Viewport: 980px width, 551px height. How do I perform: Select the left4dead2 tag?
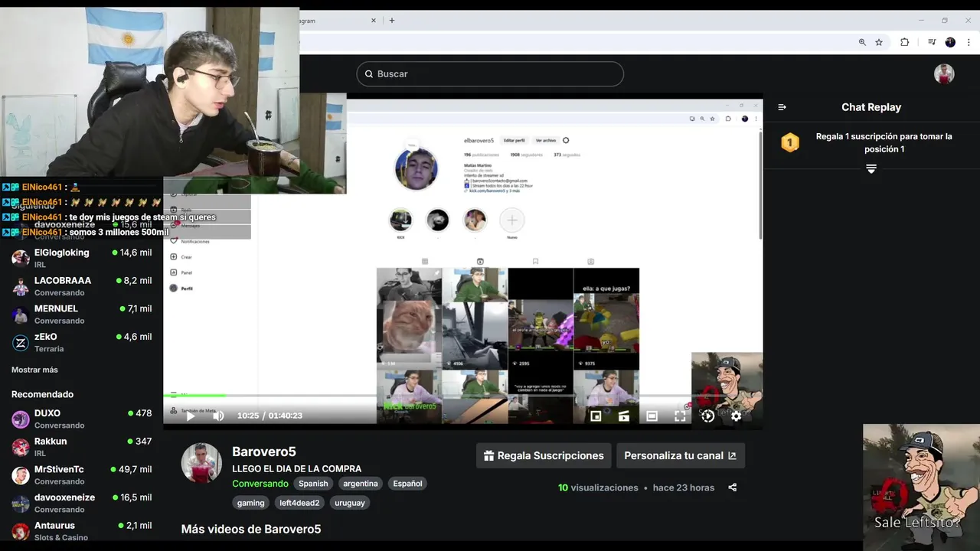pos(299,503)
